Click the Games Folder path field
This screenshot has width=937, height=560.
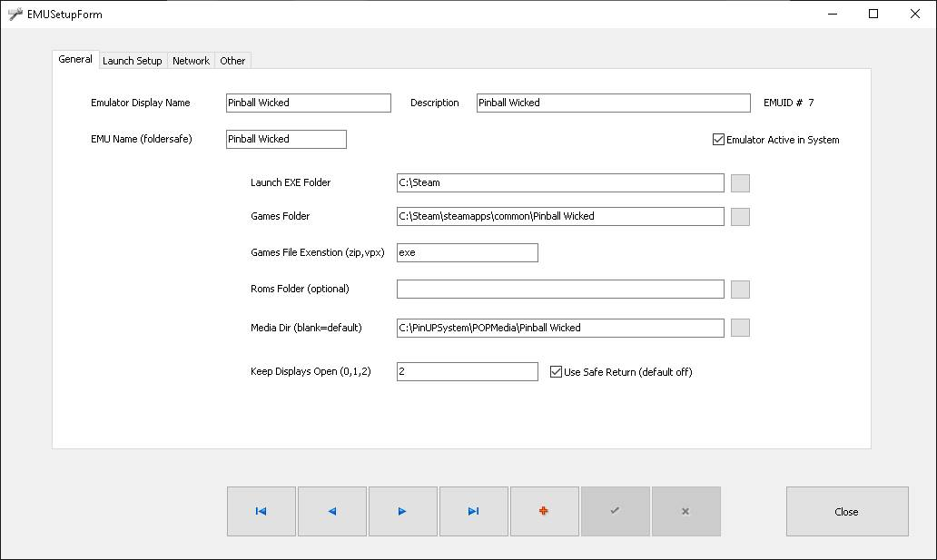(560, 216)
